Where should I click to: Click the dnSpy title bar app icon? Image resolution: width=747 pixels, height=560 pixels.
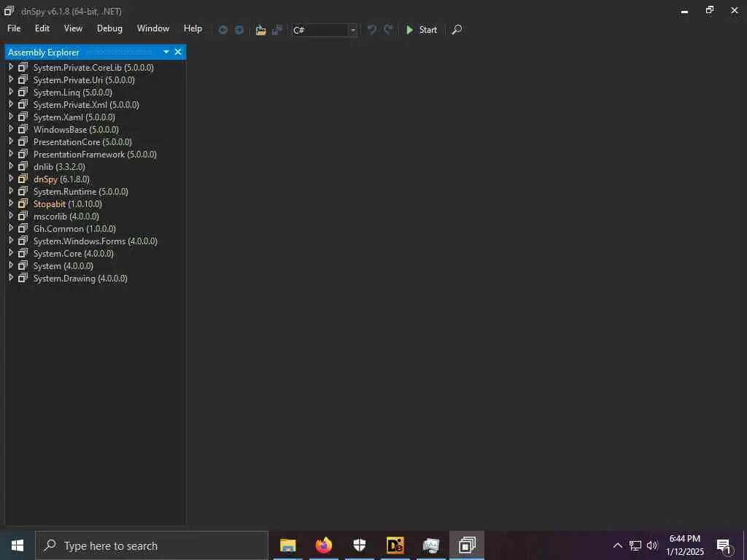click(9, 10)
